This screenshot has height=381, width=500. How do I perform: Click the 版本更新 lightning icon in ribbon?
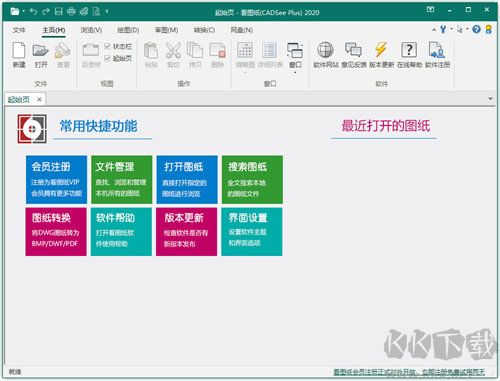pos(381,50)
